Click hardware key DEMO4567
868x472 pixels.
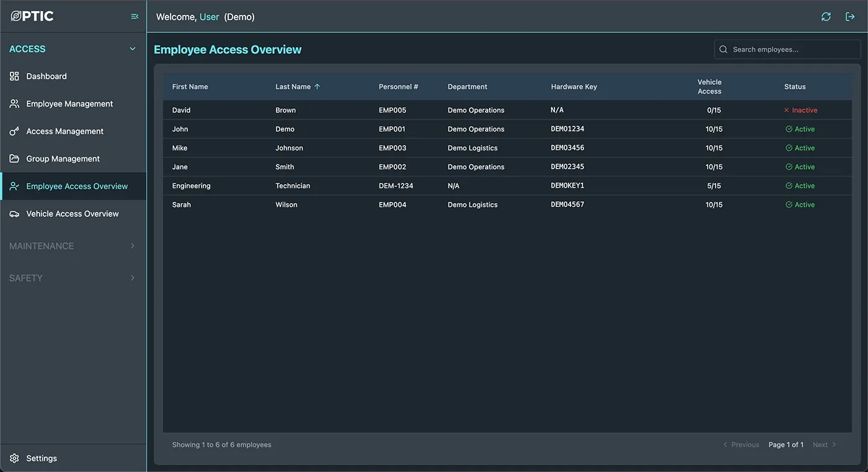pos(567,204)
